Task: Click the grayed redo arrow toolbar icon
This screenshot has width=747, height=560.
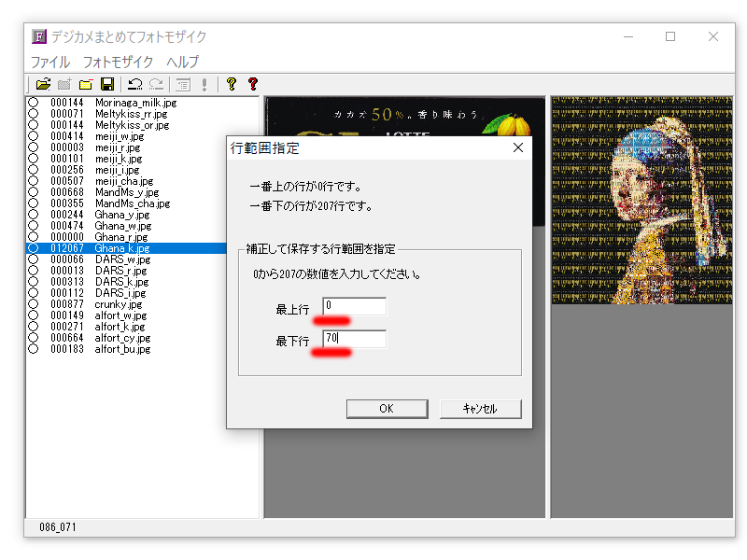Action: coord(156,84)
